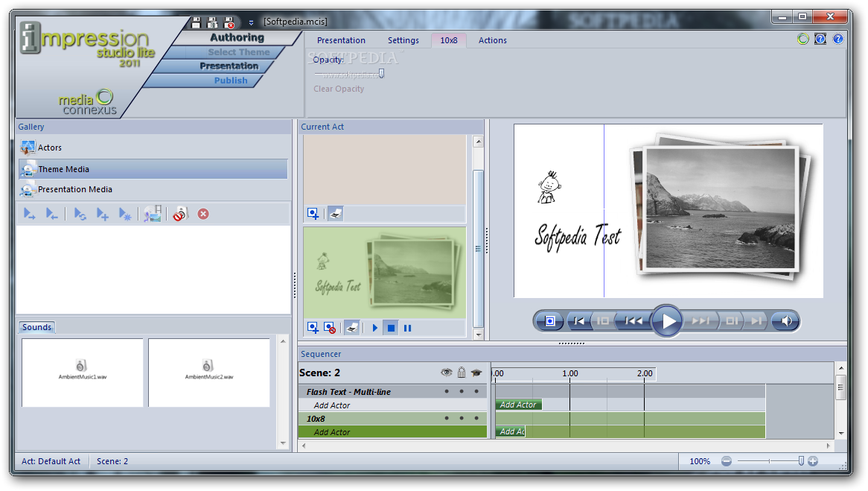Click the Save floppy disk icon

(x=196, y=22)
